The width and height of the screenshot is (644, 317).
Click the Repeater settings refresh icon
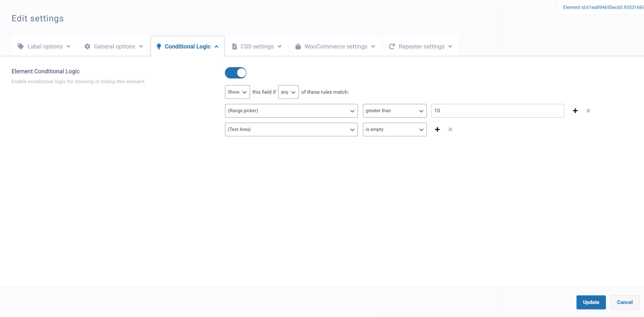coord(392,46)
